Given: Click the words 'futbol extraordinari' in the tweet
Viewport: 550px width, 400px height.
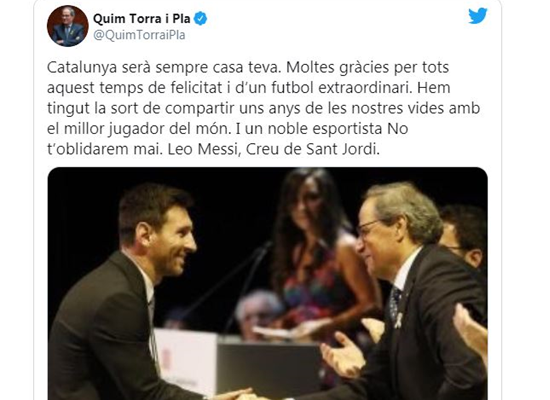Looking at the screenshot, I should pos(341,88).
